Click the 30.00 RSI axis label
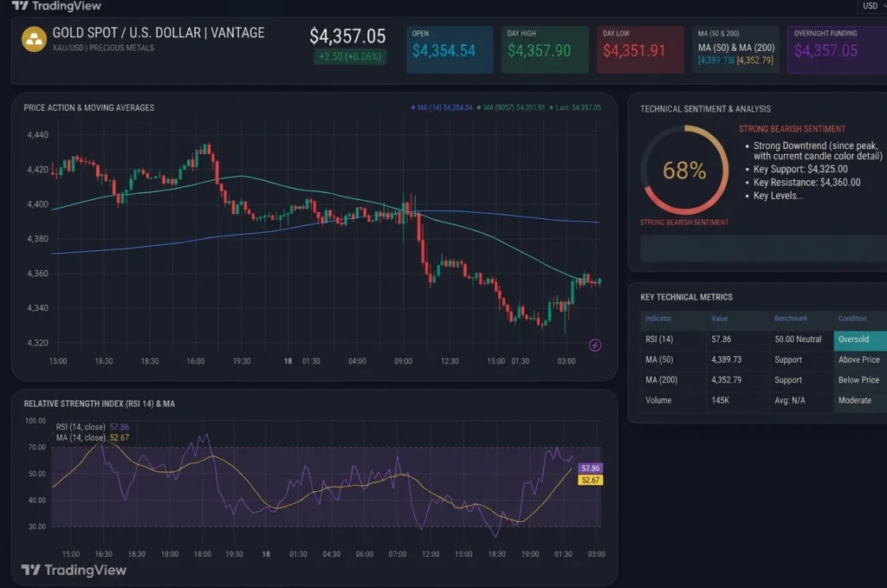887x588 pixels. (x=37, y=527)
